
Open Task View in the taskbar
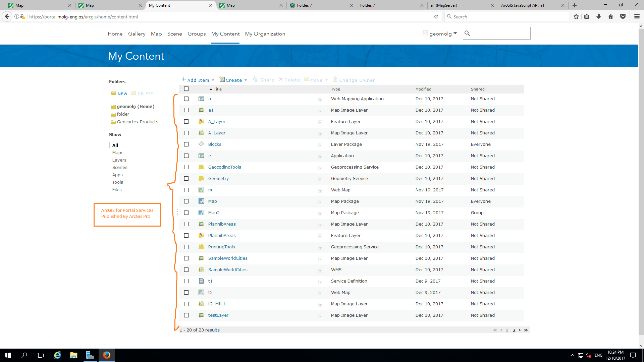(x=40, y=355)
